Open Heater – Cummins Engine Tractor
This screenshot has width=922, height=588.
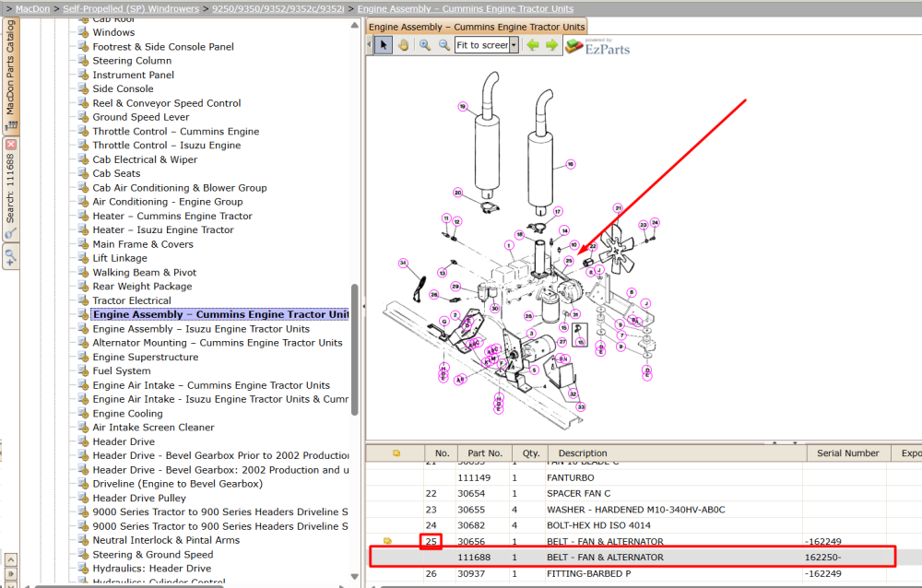tap(172, 216)
